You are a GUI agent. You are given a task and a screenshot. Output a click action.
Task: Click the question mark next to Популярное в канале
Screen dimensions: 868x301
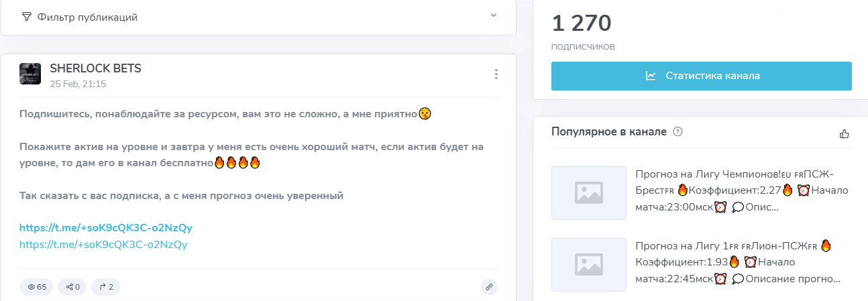[677, 132]
